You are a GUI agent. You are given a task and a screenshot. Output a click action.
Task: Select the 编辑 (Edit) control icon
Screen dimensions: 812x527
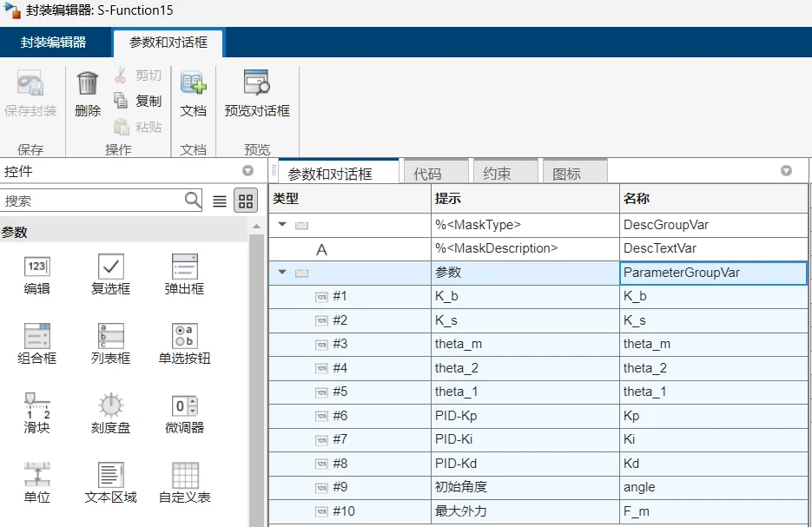[36, 267]
